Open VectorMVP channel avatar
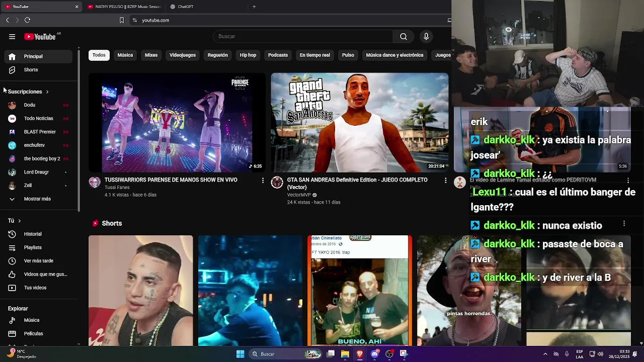 [x=277, y=183]
